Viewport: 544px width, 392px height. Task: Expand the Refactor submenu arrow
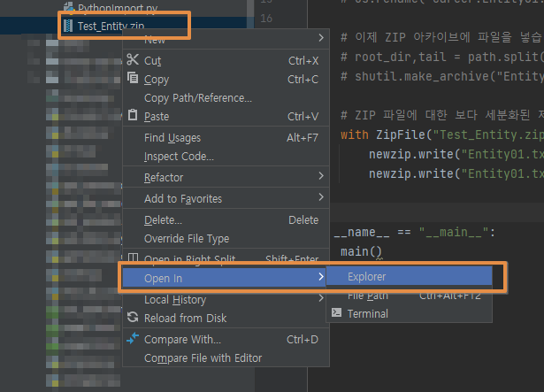pyautogui.click(x=321, y=176)
